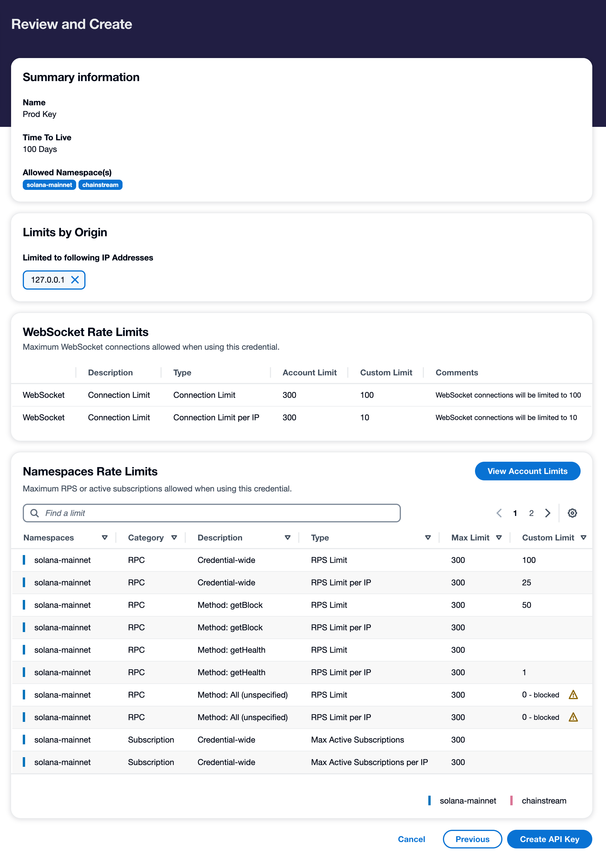Open the Max Limit column filter arrow

[499, 538]
